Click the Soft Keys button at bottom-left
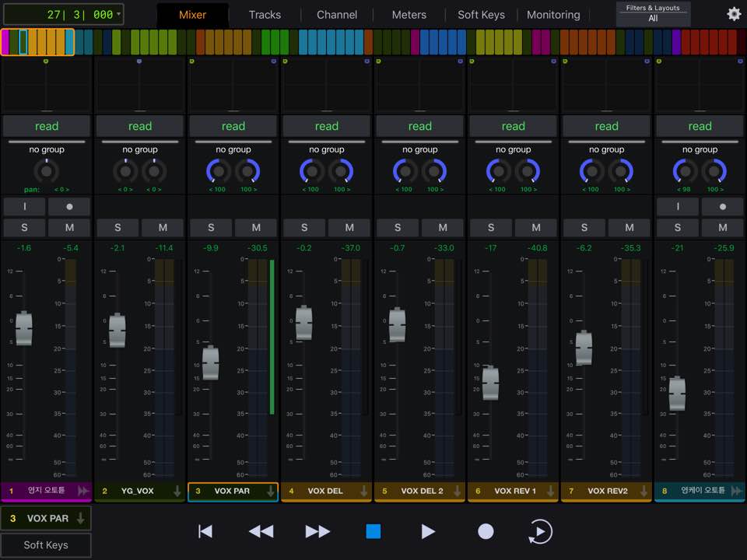The width and height of the screenshot is (747, 560). click(x=46, y=544)
